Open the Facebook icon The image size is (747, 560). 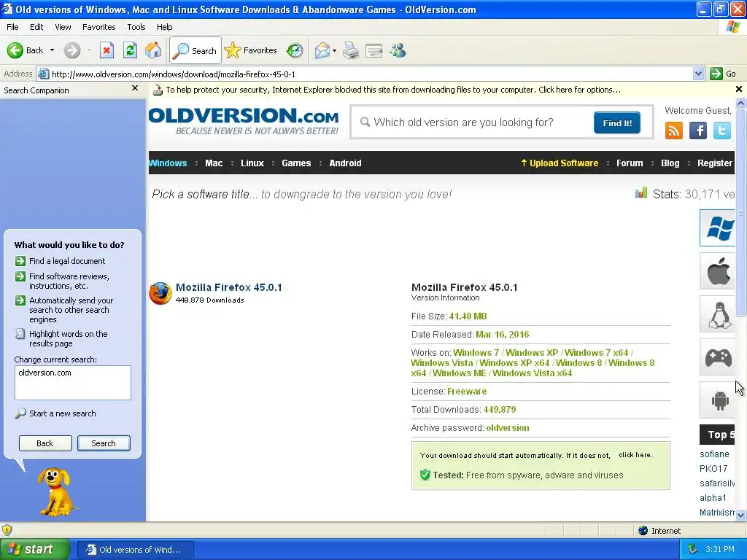(x=698, y=131)
